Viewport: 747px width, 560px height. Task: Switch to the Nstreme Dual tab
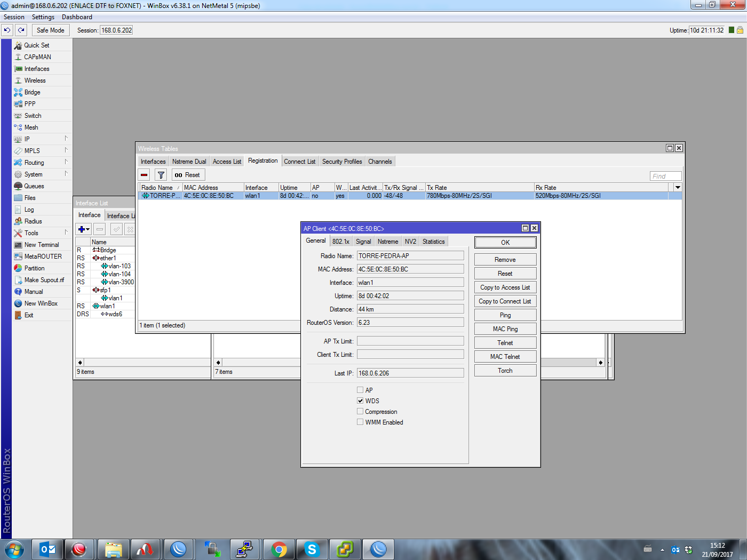click(189, 162)
